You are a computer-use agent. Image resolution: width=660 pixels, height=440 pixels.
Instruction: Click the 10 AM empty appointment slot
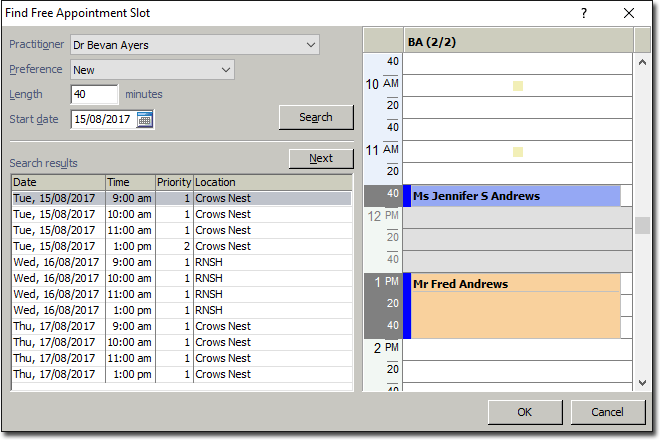(517, 85)
